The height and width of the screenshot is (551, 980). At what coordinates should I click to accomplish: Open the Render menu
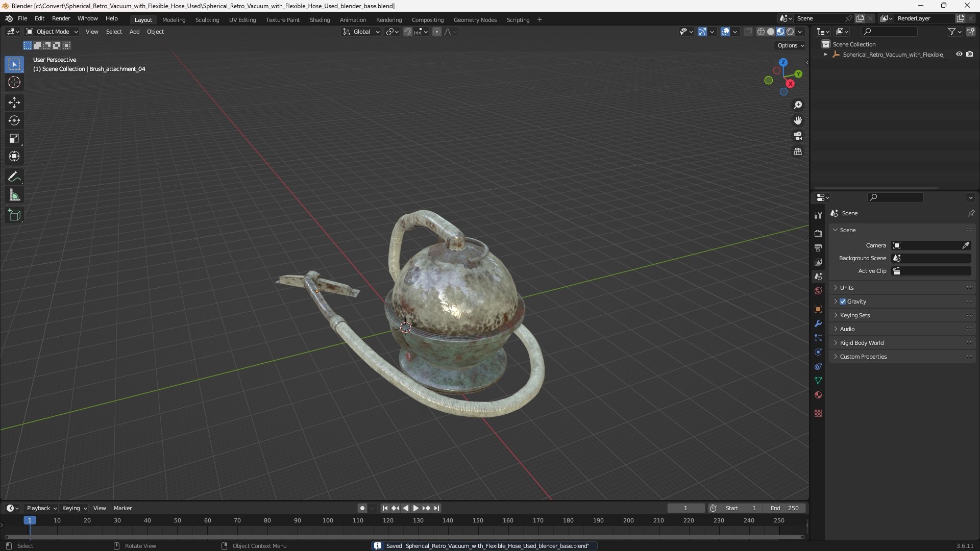click(x=61, y=18)
